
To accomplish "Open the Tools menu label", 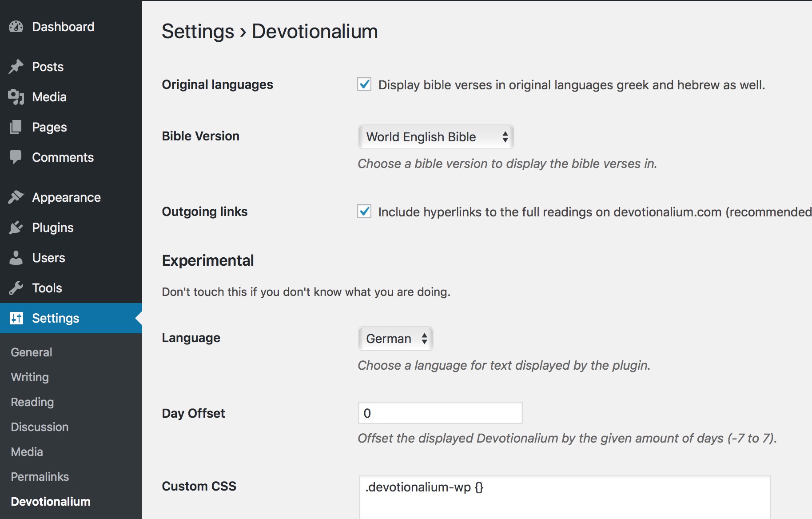I will [47, 288].
